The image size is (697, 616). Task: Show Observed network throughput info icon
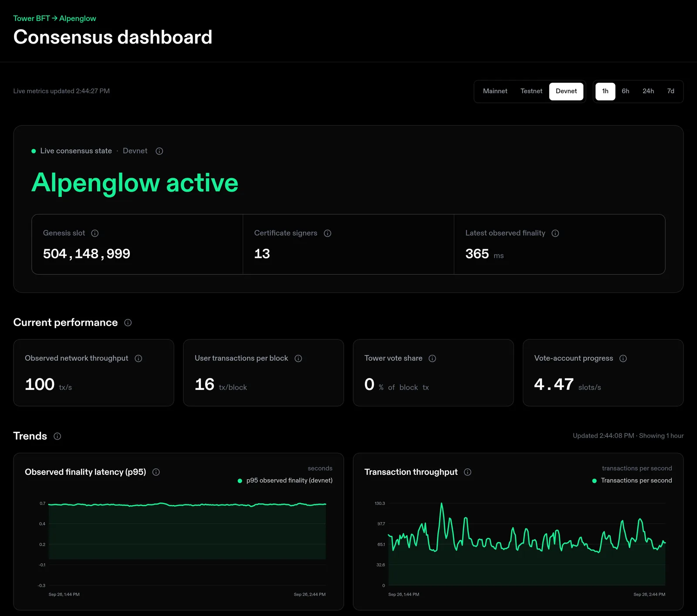[x=139, y=359]
